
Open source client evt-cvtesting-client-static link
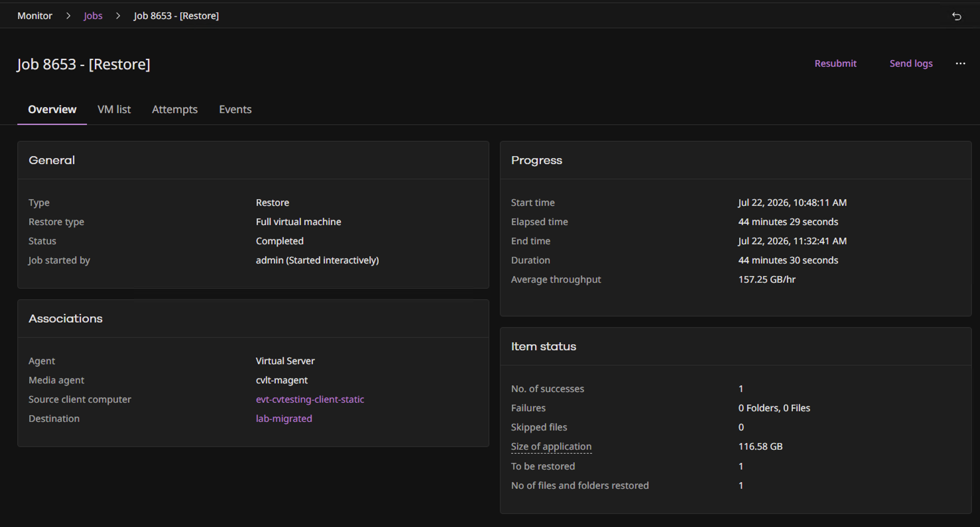pos(310,399)
